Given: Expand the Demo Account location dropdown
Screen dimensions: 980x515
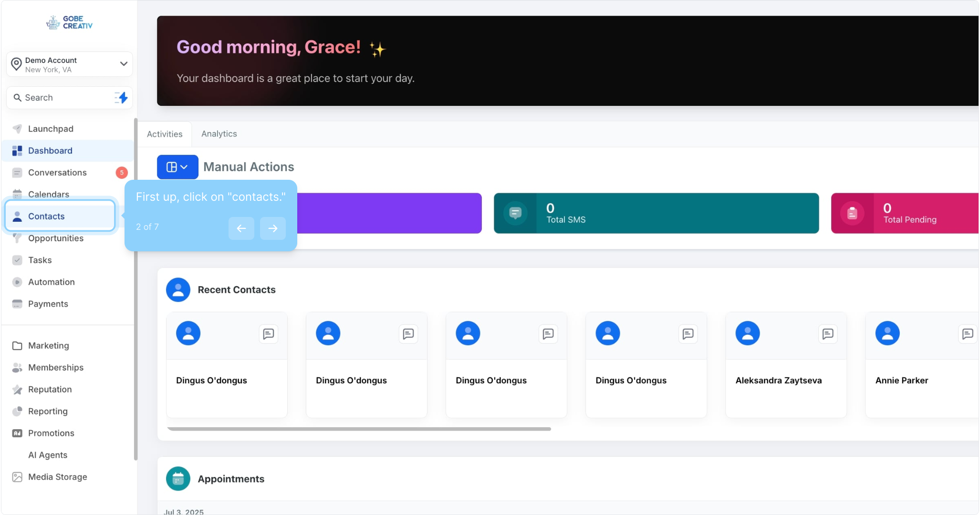Looking at the screenshot, I should [123, 64].
